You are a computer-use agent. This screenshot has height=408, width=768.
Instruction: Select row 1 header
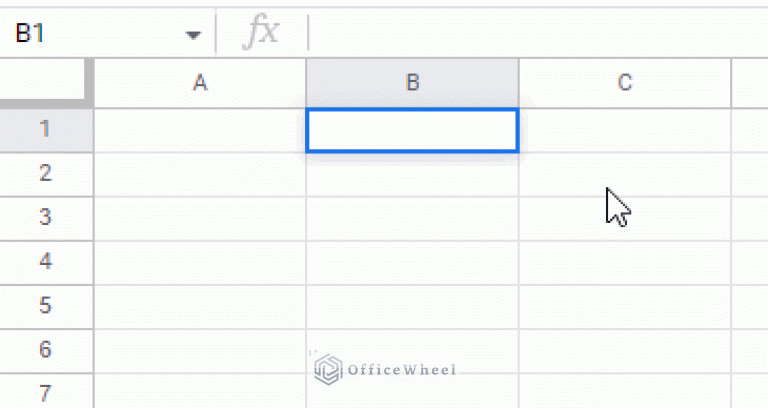pyautogui.click(x=47, y=130)
